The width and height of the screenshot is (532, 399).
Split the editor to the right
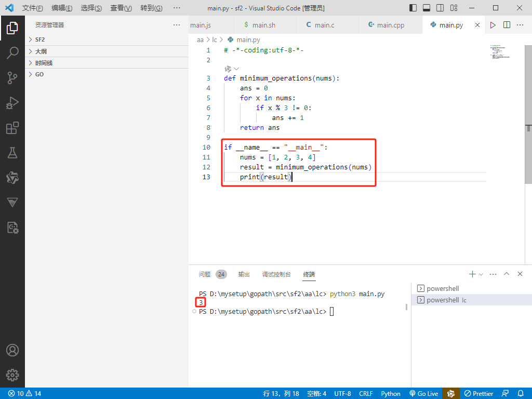(x=507, y=25)
